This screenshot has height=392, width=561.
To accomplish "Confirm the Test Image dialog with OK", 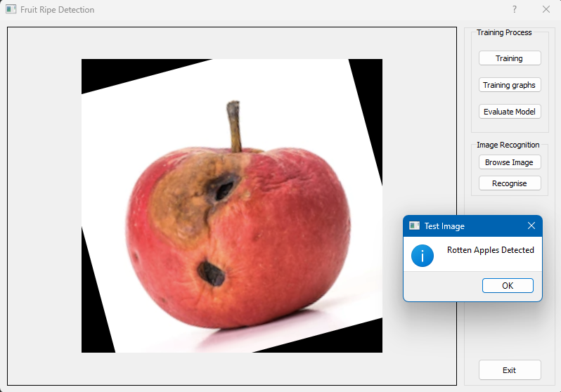I will pyautogui.click(x=508, y=286).
